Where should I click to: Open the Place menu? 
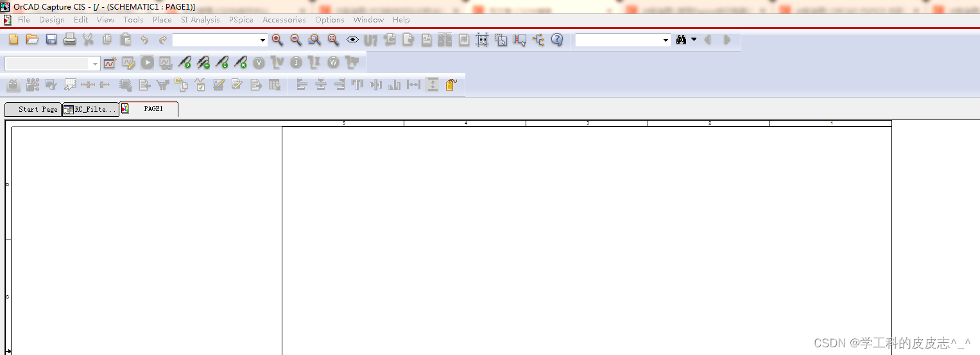pos(162,20)
